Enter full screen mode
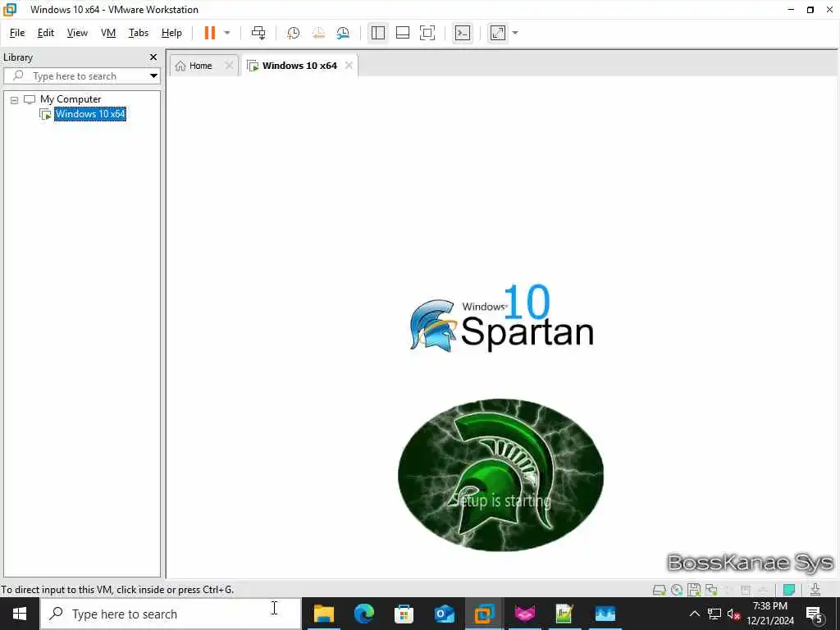 (x=427, y=33)
